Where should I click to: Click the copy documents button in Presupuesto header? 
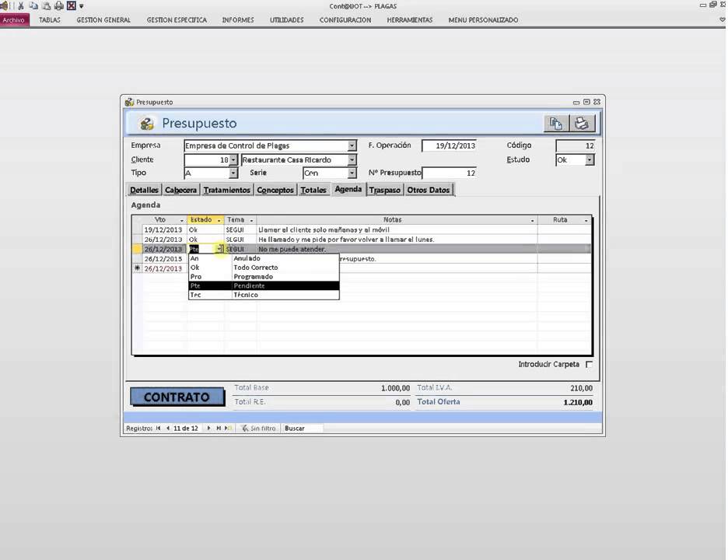pos(556,124)
